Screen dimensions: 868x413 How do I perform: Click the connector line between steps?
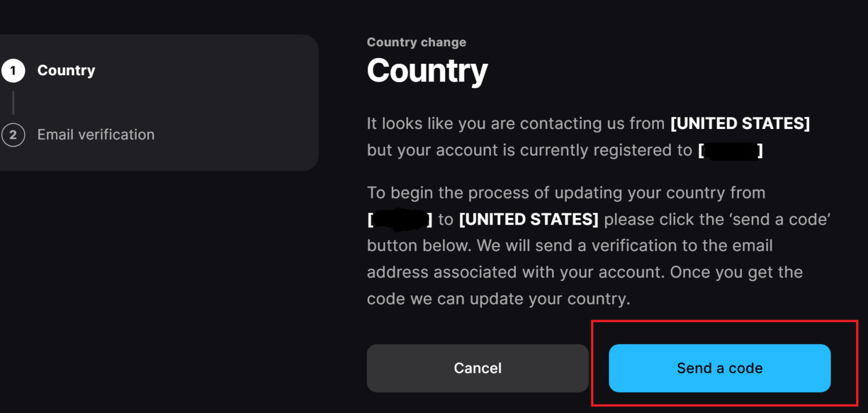coord(14,102)
